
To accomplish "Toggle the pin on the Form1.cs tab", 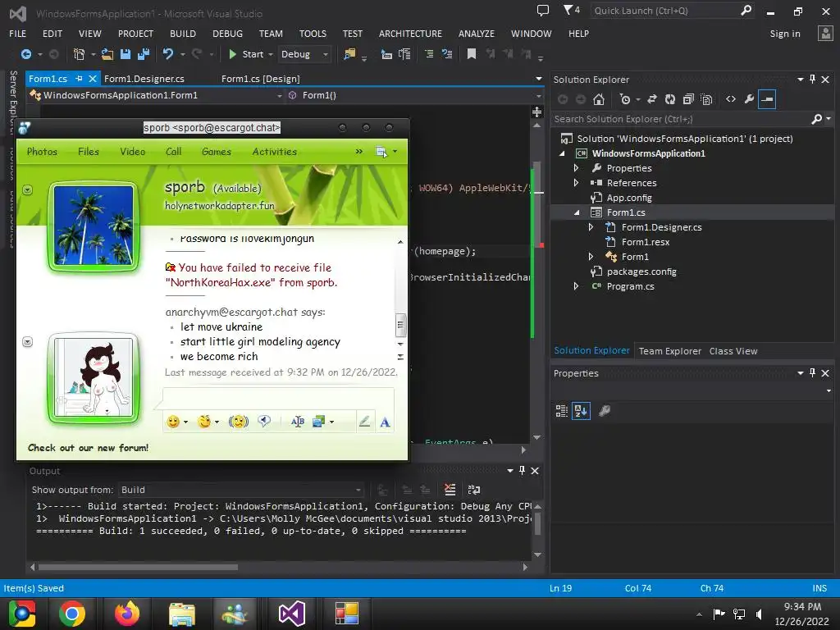I will coord(80,79).
